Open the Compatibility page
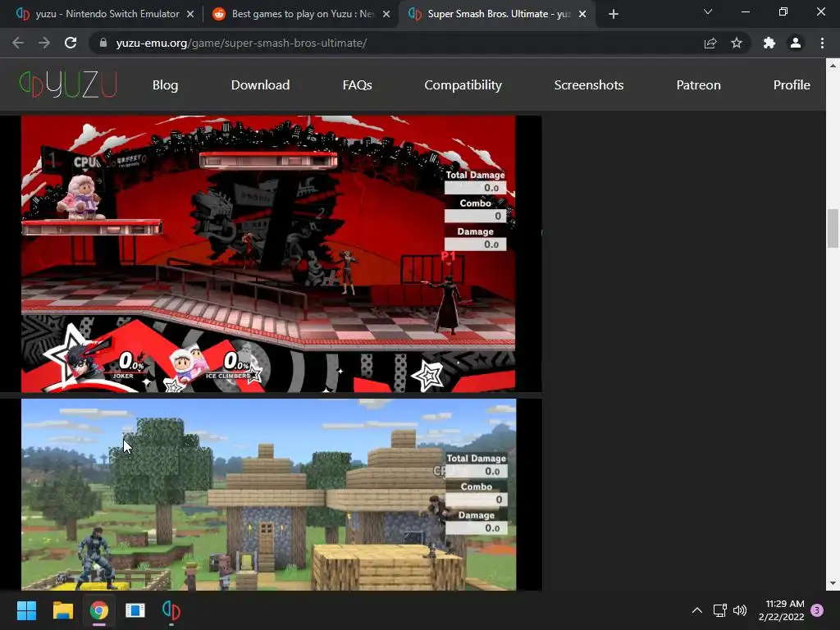 point(463,84)
